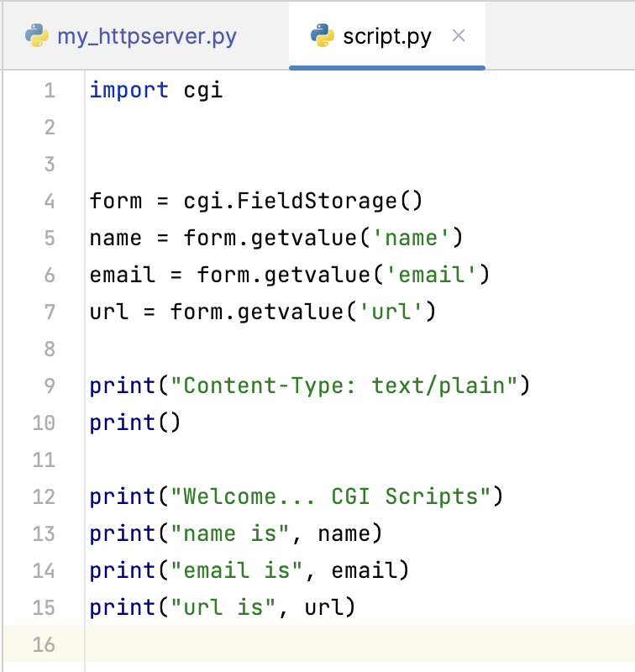Click gutter line number 16

(44, 644)
